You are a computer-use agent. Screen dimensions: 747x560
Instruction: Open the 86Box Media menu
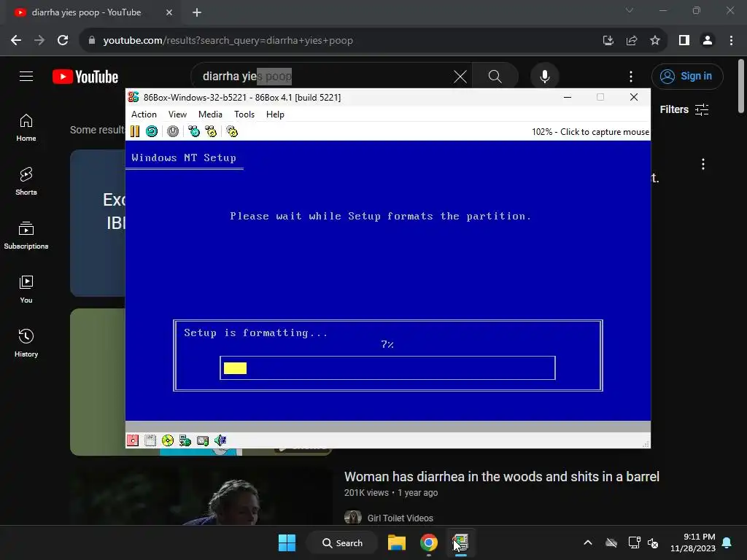click(210, 114)
